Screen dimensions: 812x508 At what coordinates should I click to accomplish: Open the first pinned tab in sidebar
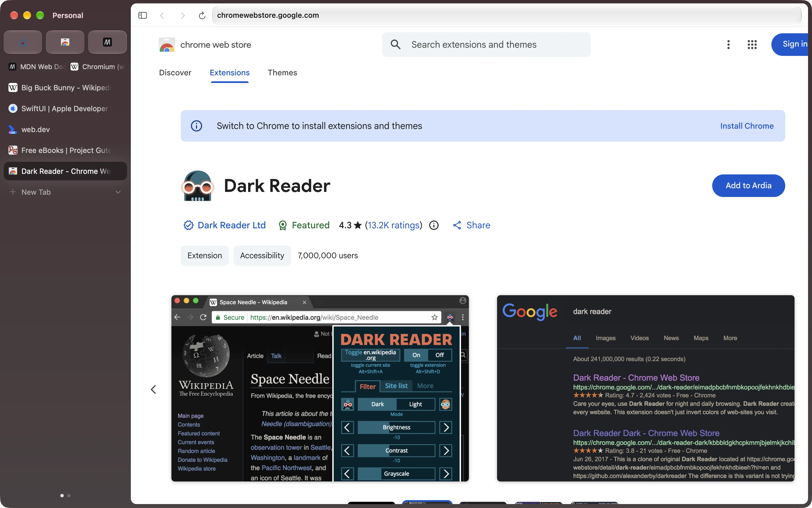pos(23,42)
